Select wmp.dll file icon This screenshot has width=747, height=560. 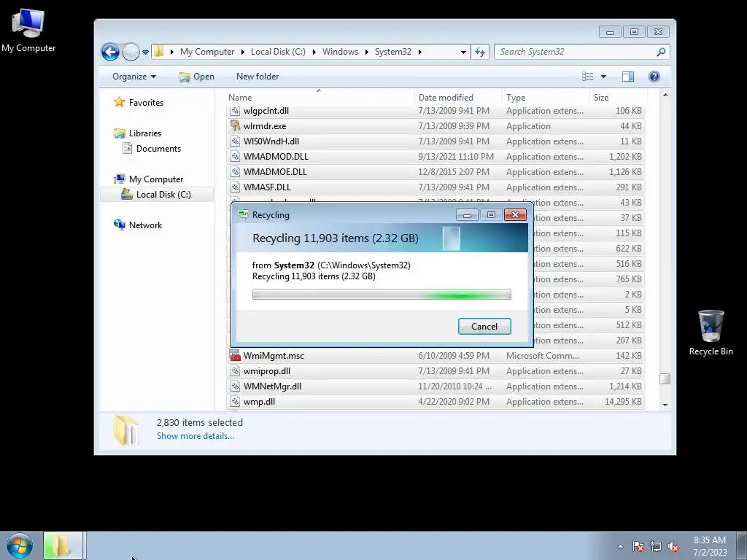pos(235,402)
